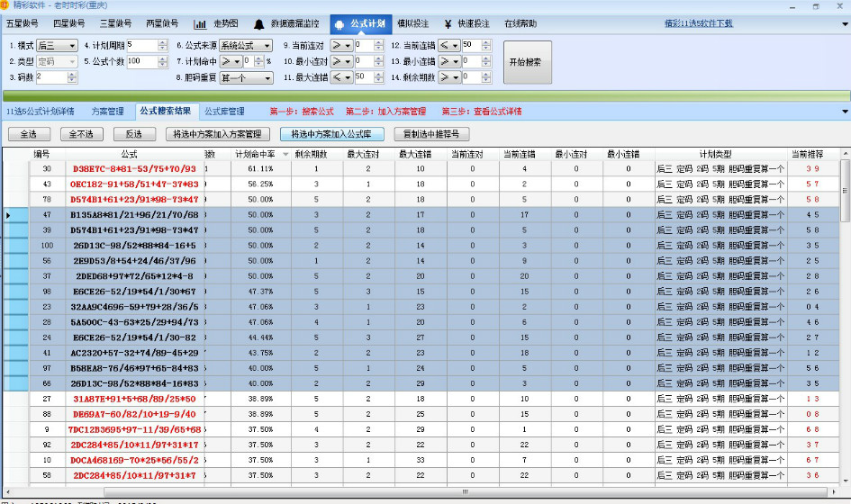The height and width of the screenshot is (504, 851).
Task: Click the sort arrow in 计划命中率 column header
Action: point(285,155)
